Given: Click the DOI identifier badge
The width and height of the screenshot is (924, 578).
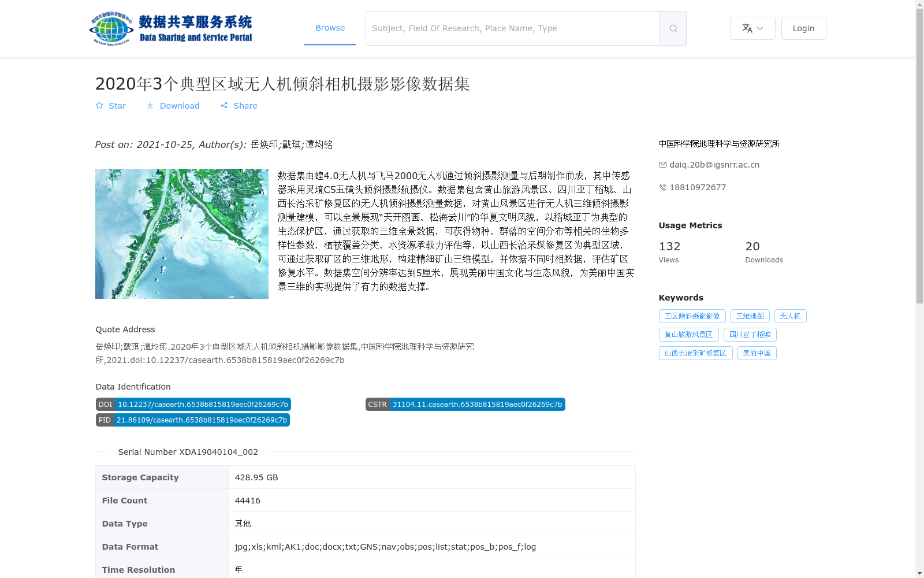Looking at the screenshot, I should (193, 405).
